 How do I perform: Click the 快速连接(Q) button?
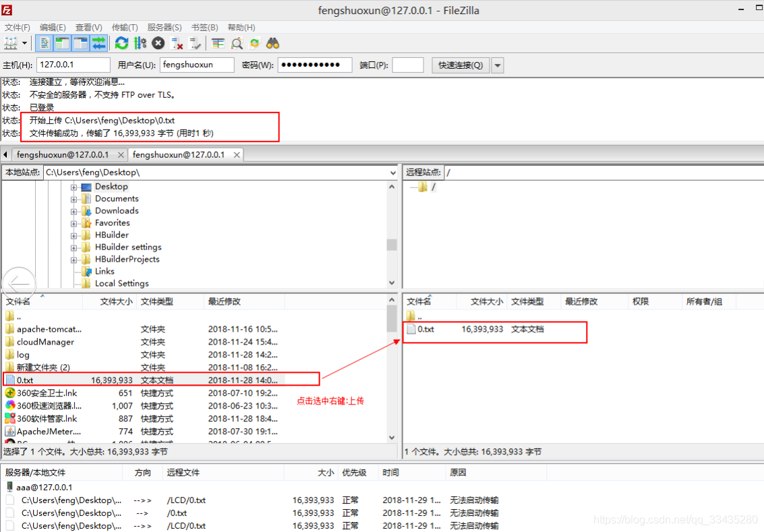coord(461,65)
